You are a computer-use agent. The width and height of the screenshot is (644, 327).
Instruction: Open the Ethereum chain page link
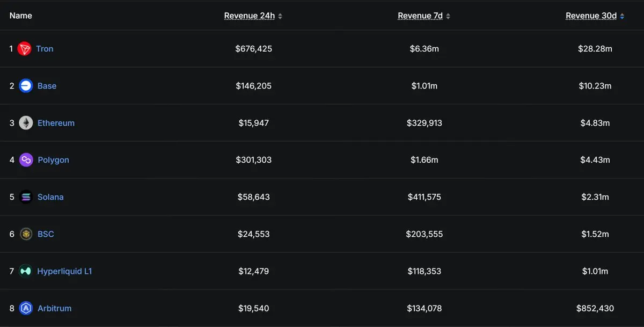[x=56, y=123]
